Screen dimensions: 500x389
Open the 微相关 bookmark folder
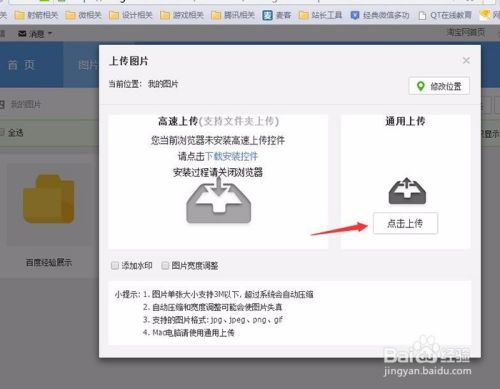click(x=83, y=15)
